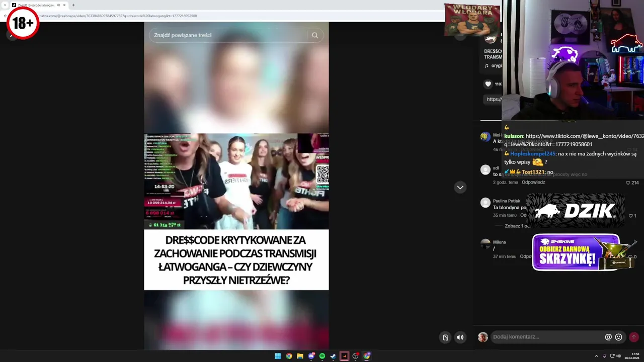644x362 pixels.
Task: Reply to adi's comment via Odpowiedz
Action: coord(533,183)
